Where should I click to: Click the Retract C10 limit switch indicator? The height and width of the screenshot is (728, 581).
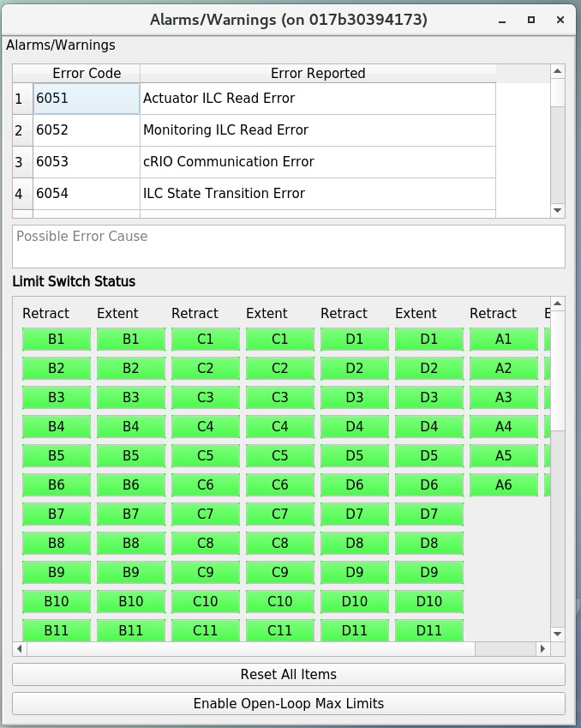[x=206, y=602]
